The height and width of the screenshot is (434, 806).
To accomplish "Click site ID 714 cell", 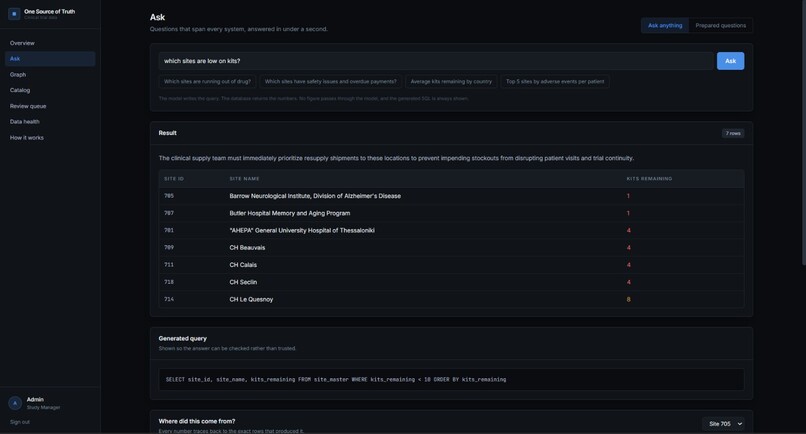I will point(169,299).
